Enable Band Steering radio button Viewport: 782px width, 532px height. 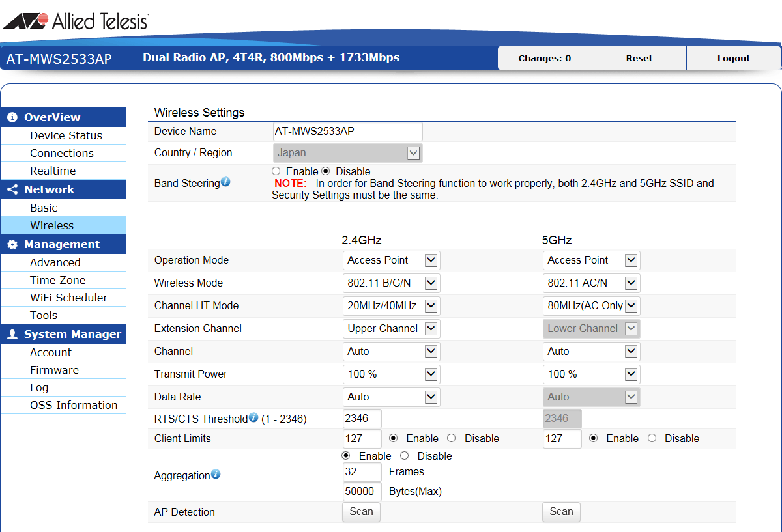click(x=276, y=171)
